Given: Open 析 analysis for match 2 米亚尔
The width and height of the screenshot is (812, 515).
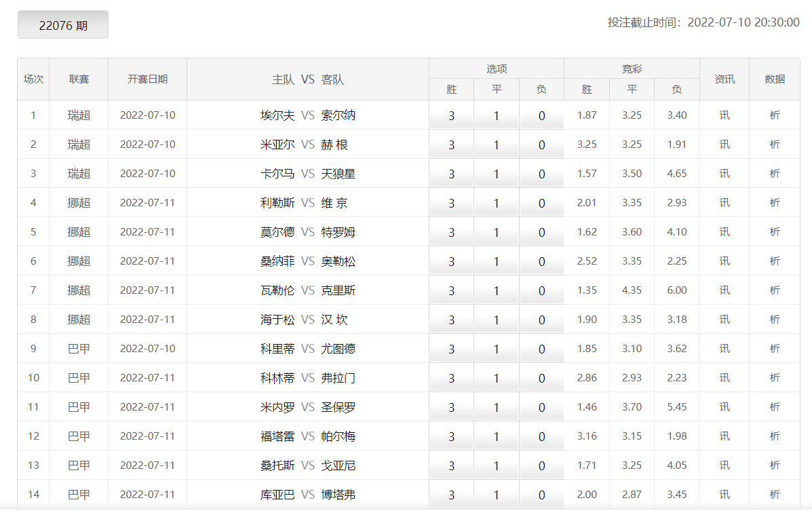Looking at the screenshot, I should [775, 144].
